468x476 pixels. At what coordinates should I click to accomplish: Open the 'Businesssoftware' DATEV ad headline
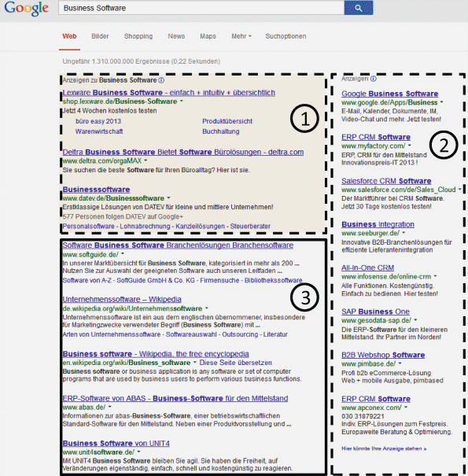click(96, 190)
